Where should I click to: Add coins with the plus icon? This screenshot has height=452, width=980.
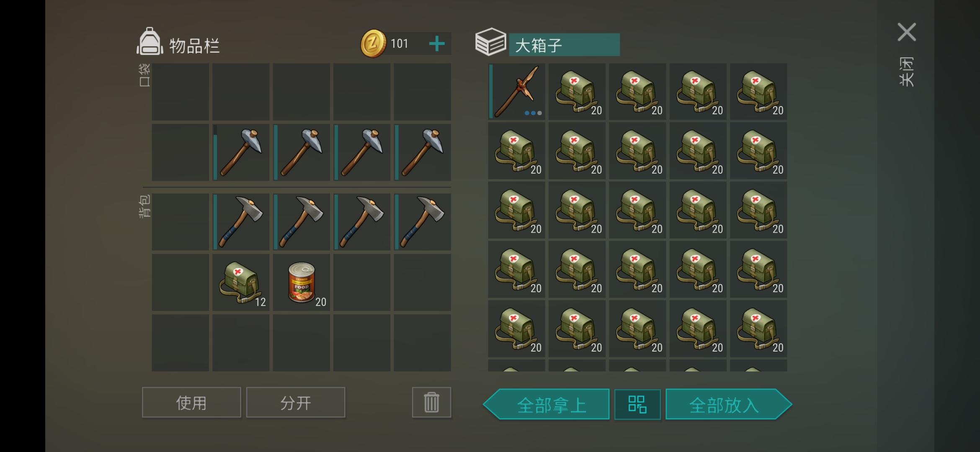(x=437, y=44)
